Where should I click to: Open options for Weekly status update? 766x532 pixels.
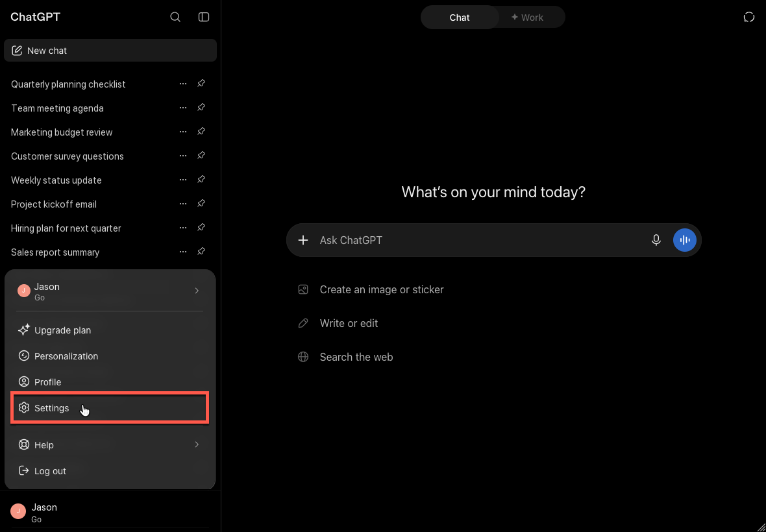click(182, 180)
